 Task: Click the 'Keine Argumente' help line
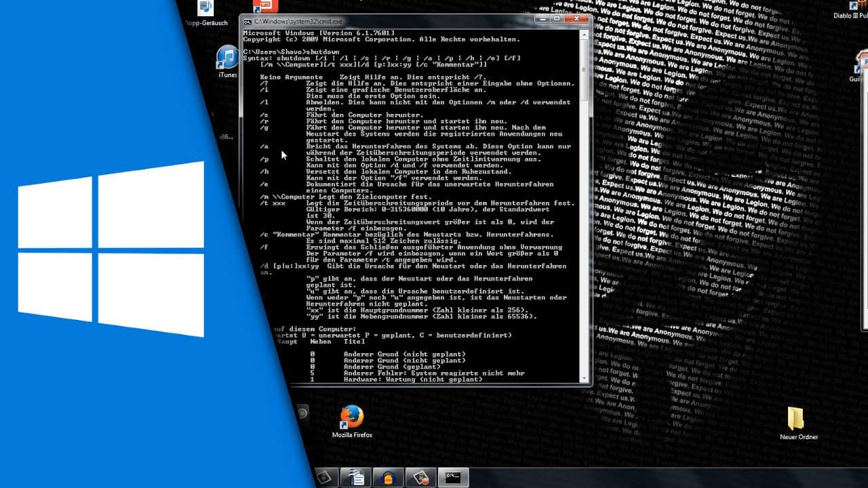tap(373, 77)
